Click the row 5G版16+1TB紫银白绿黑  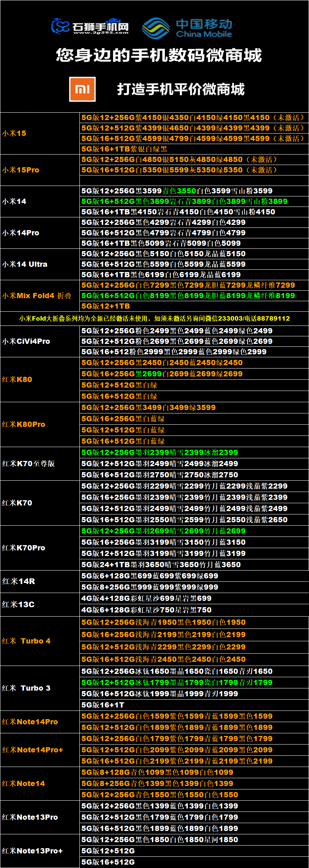tap(194, 149)
